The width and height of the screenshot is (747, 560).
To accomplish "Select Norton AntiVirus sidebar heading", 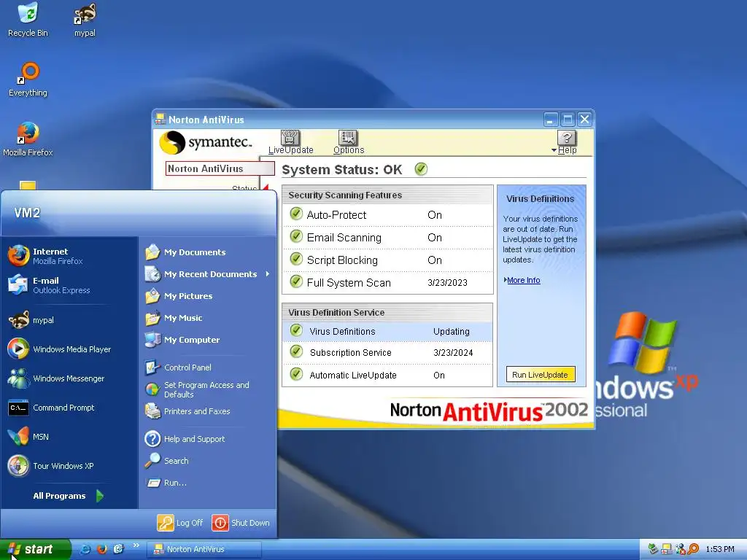I will tap(220, 168).
